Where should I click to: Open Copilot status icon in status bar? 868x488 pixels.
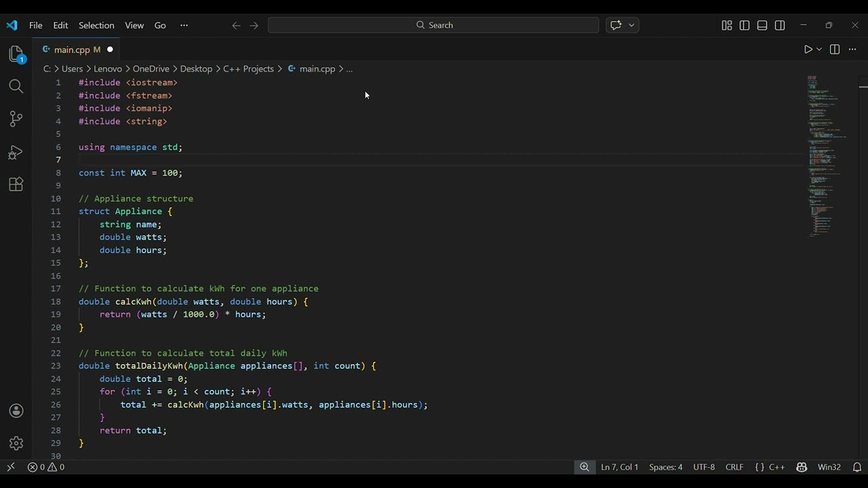pos(802,467)
